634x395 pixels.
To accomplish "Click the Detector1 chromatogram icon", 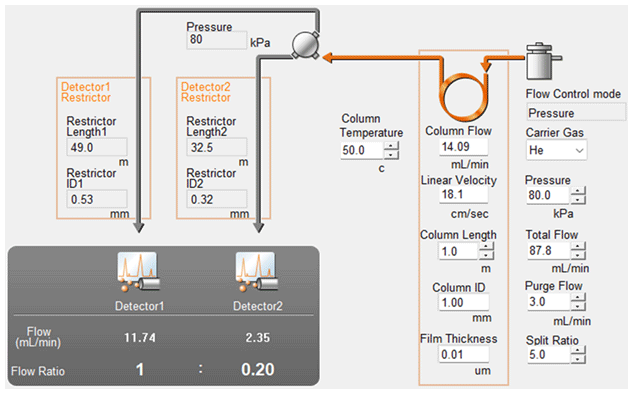I will click(x=139, y=272).
